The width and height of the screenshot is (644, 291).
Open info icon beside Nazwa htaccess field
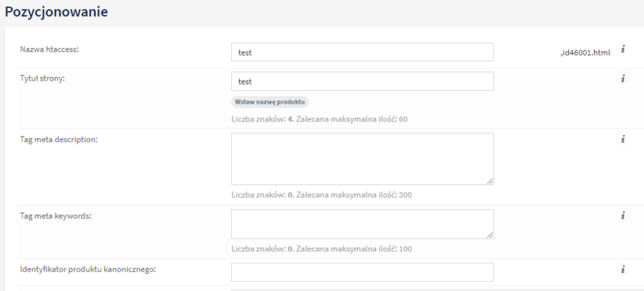click(x=622, y=49)
